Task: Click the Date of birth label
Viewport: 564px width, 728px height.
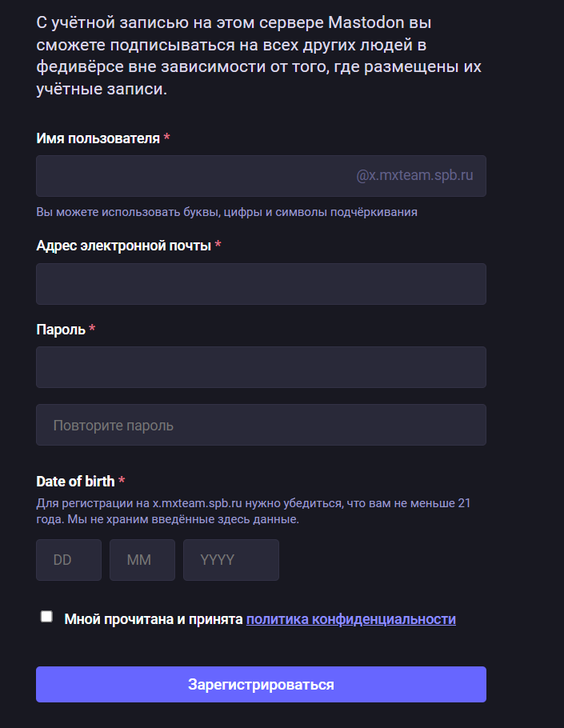Action: 75,481
